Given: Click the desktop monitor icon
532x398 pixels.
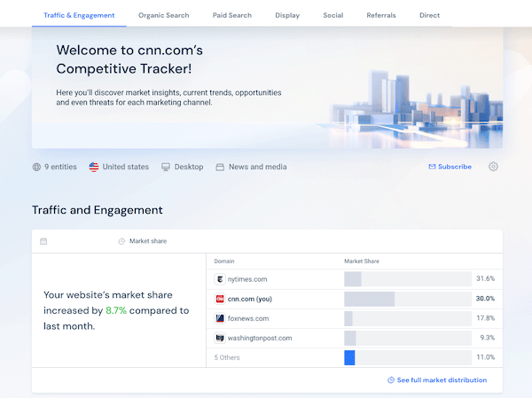Looking at the screenshot, I should 166,167.
